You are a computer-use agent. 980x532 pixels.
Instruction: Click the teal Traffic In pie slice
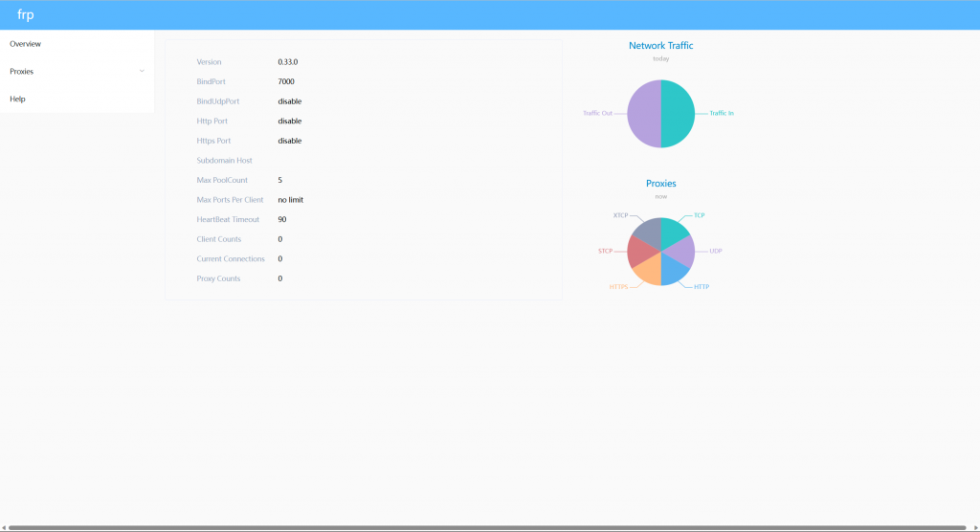pos(679,113)
